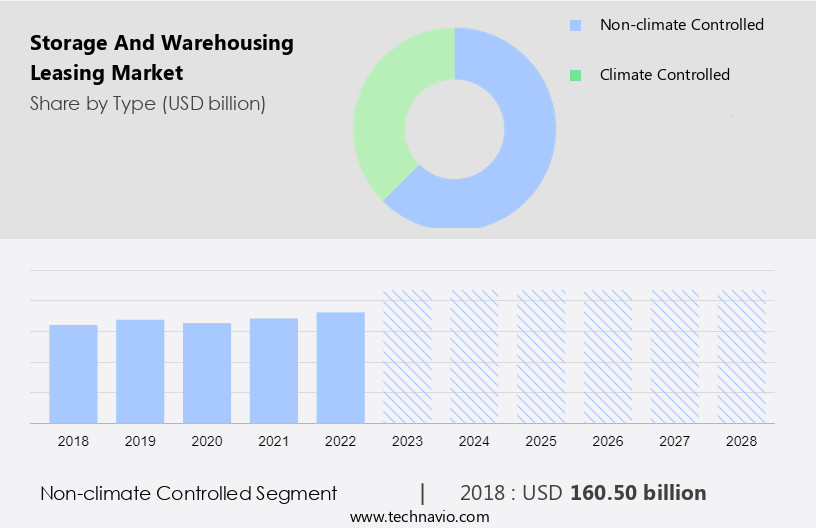Click the hatched forecast bar for 2027
Screen dimensions: 816x528
pos(675,356)
